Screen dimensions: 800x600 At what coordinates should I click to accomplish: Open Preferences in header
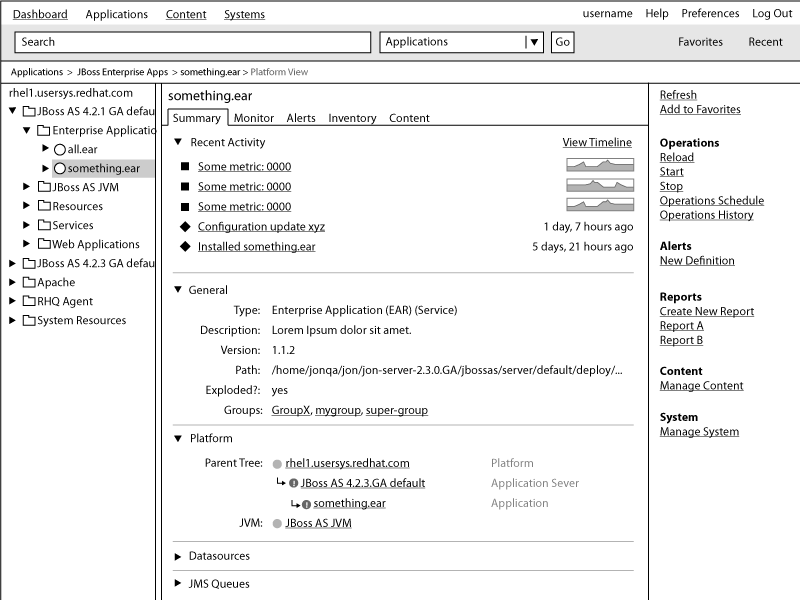(x=710, y=14)
